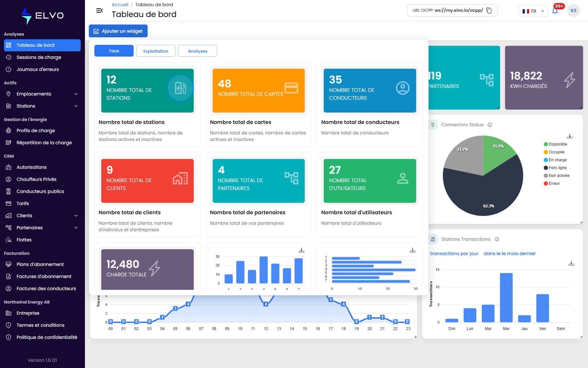Image resolution: width=588 pixels, height=368 pixels.
Task: Switch to the Analyses widget tab
Action: coord(197,51)
